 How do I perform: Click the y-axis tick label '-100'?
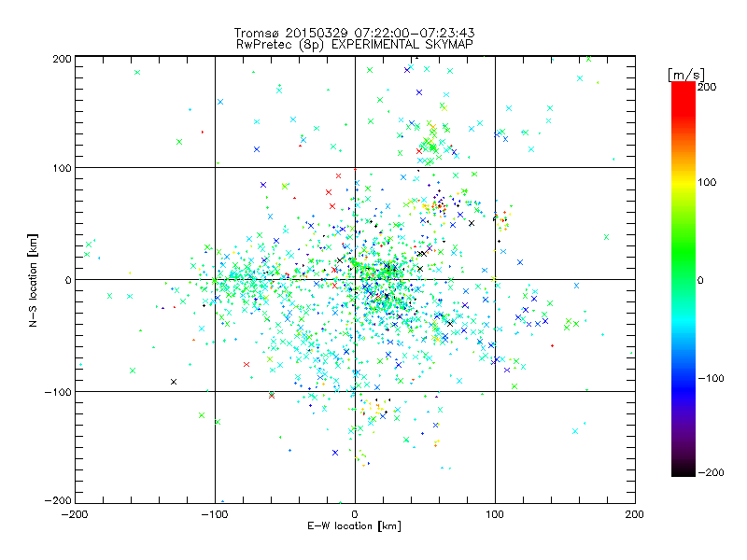58,392
